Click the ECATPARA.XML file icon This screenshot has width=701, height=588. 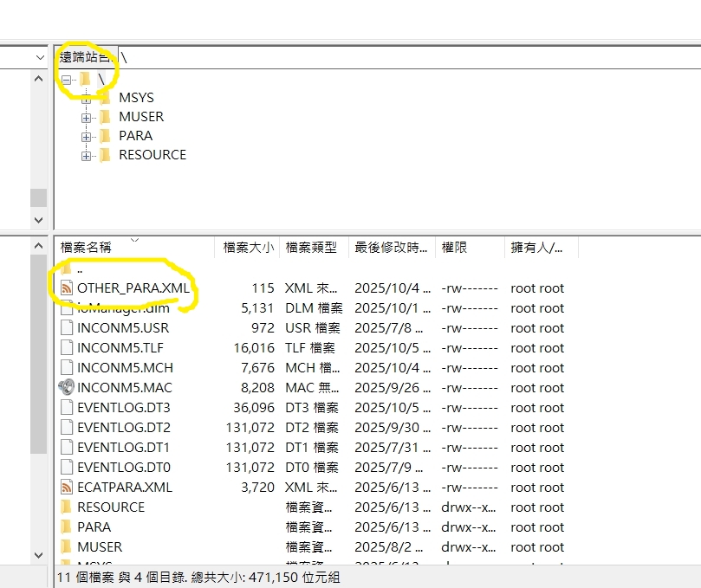pos(67,487)
